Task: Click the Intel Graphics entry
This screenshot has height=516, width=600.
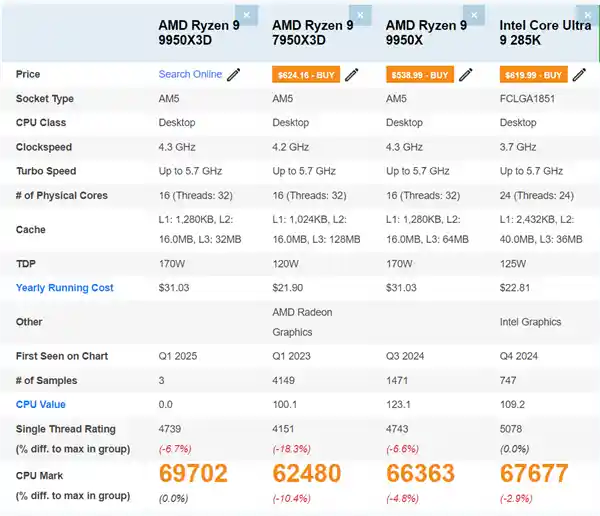Action: click(530, 322)
